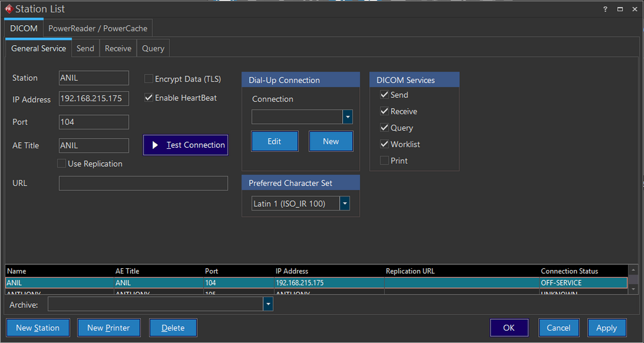
Task: Toggle the Use Replication checkbox
Action: [62, 164]
